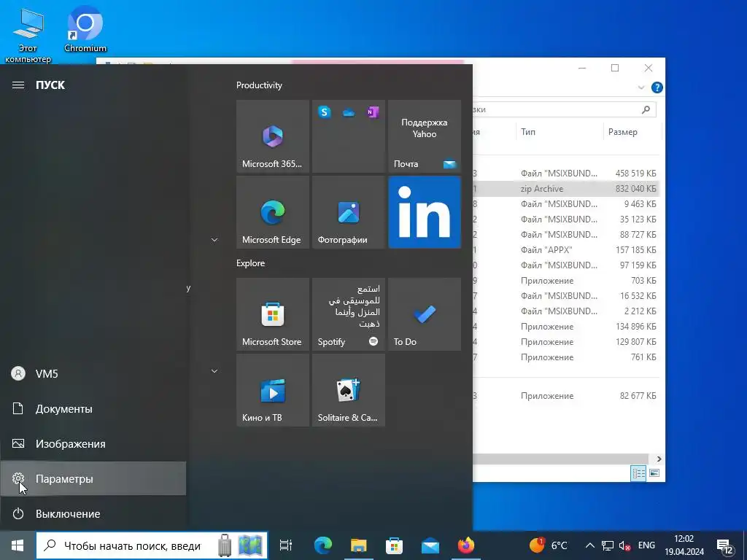Click the 82 677 КБ file row

(x=566, y=396)
